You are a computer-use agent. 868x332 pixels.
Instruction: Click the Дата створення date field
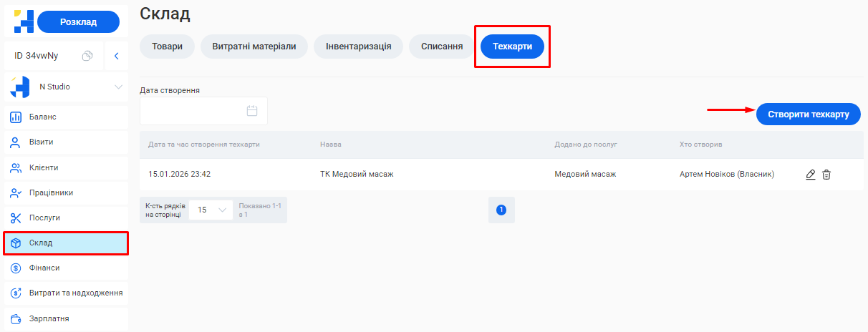coord(203,111)
